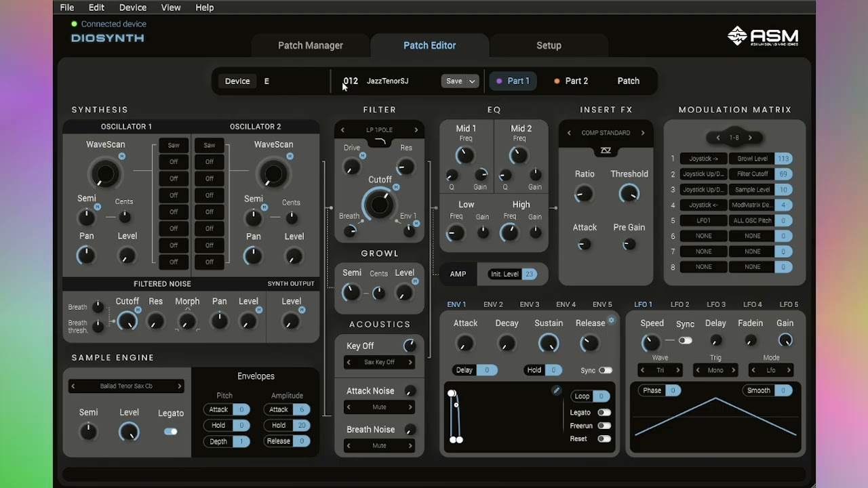Toggle the ENV 1 Sync switch
The image size is (868, 488).
coord(605,370)
